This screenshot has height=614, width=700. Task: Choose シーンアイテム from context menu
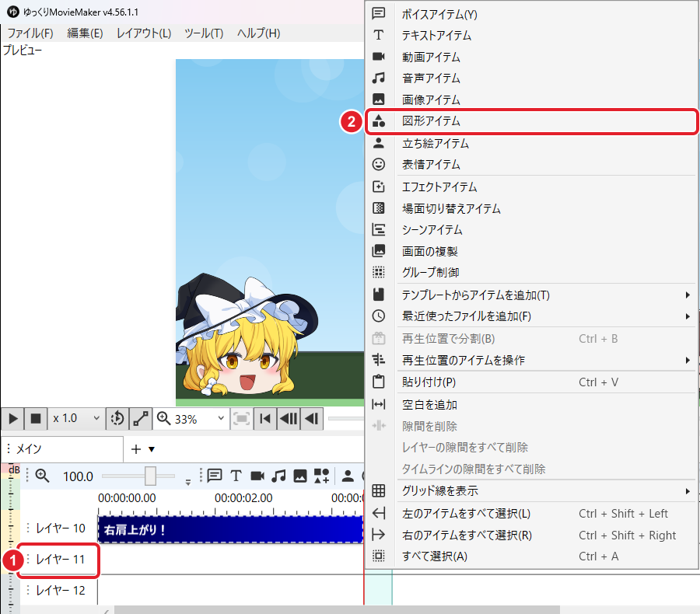point(531,230)
